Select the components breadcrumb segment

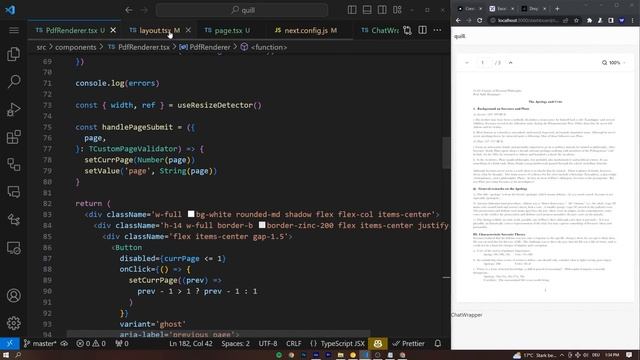click(76, 47)
